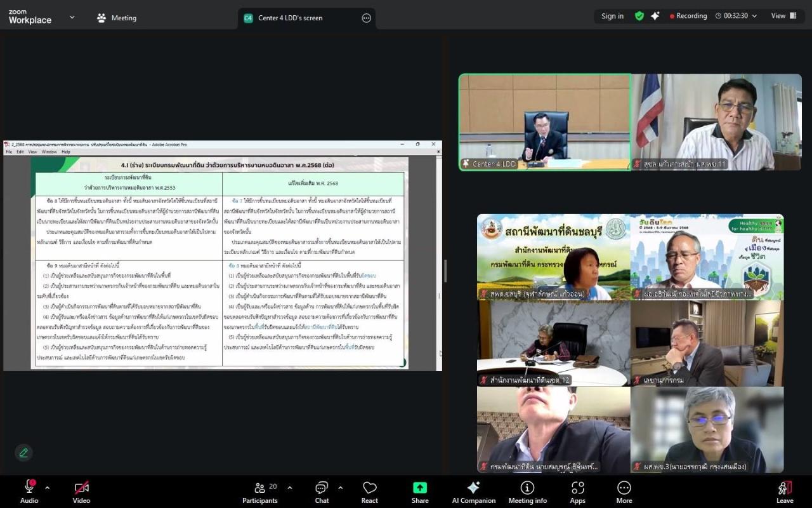812x508 pixels.
Task: Select the กรมพัฒนาที่ดิน นายสมบูรณ์ video tile
Action: point(554,430)
